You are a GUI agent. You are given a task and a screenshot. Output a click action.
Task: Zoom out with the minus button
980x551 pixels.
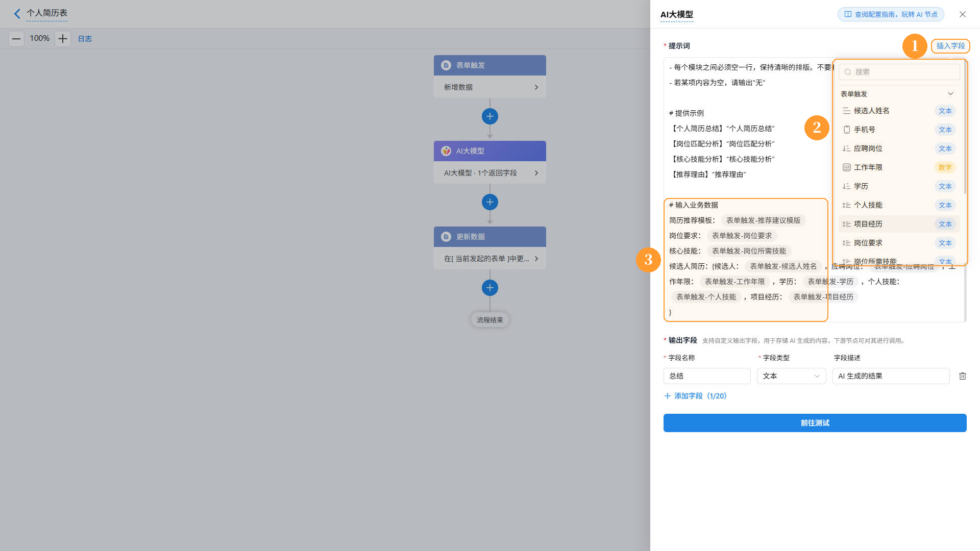click(x=16, y=39)
